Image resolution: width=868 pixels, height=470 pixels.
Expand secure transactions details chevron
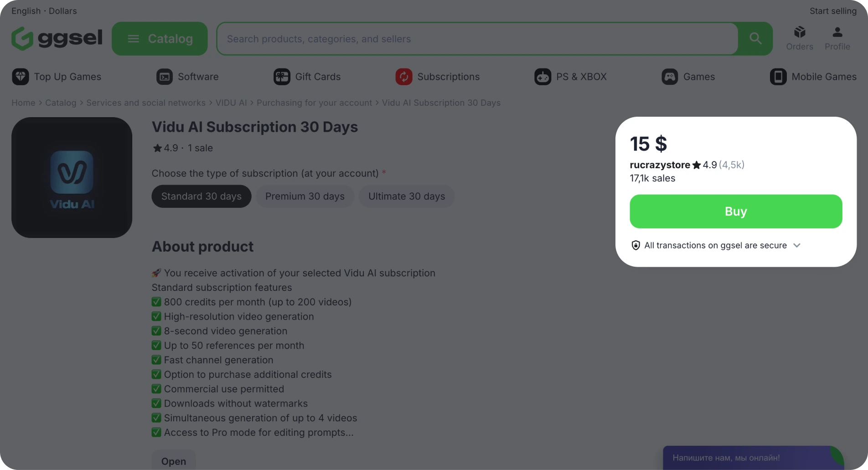tap(796, 245)
